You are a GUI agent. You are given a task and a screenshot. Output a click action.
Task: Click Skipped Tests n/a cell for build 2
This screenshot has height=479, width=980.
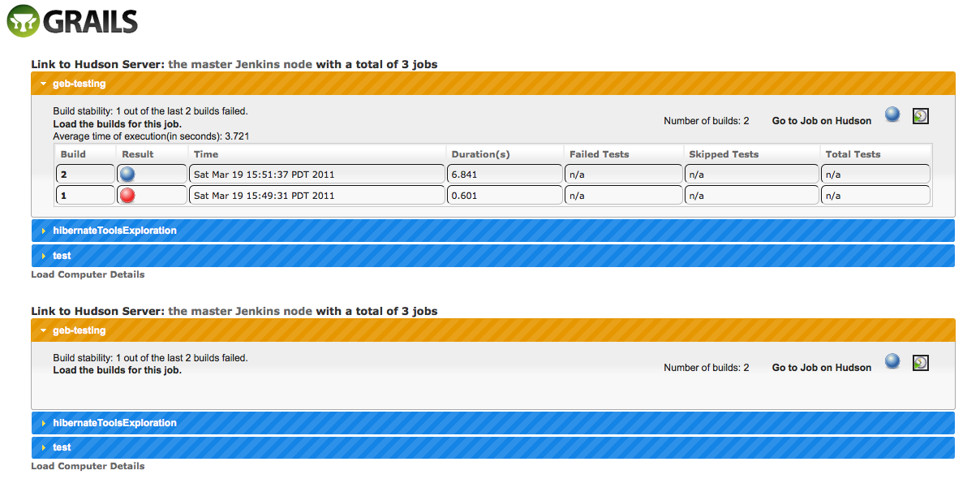coord(750,174)
